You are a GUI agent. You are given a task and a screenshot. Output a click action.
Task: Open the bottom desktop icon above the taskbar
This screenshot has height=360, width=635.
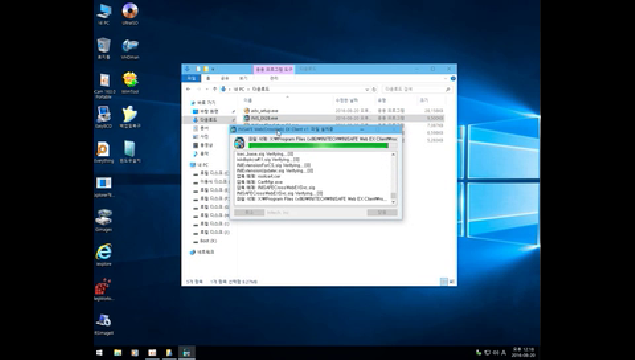[x=104, y=324]
